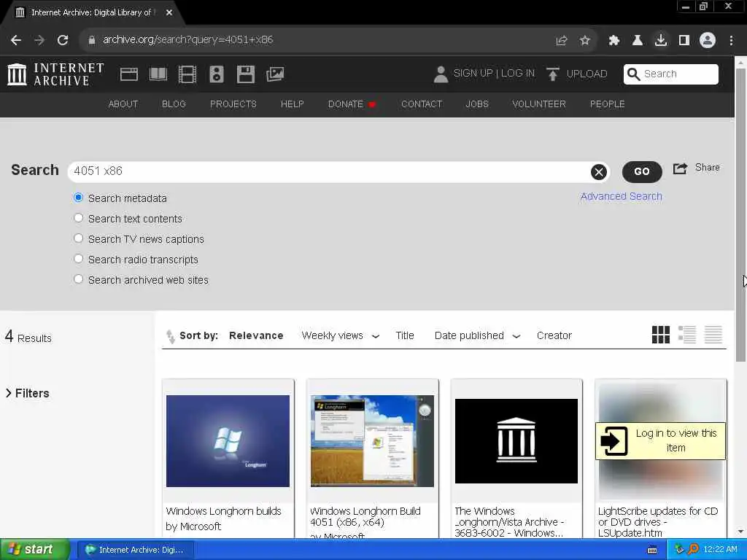Open Windows Longhorn Build 4051 thumbnail
The image size is (747, 560).
click(372, 441)
